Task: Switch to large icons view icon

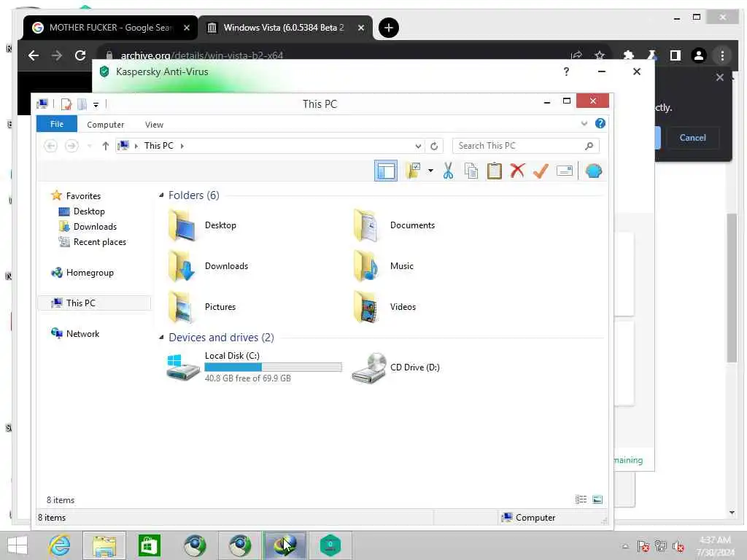Action: click(597, 499)
